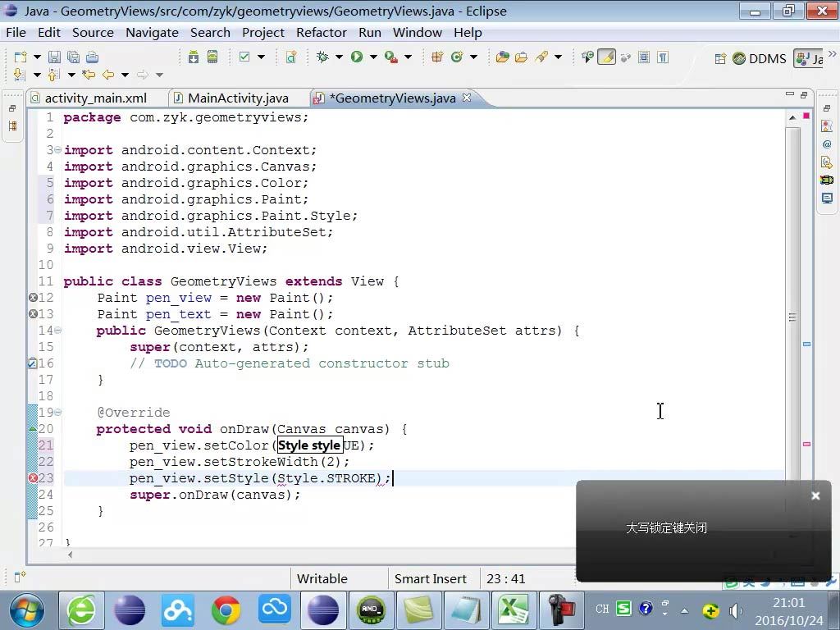840x630 pixels.
Task: Open the New Class dropdown arrow
Action: click(x=473, y=57)
